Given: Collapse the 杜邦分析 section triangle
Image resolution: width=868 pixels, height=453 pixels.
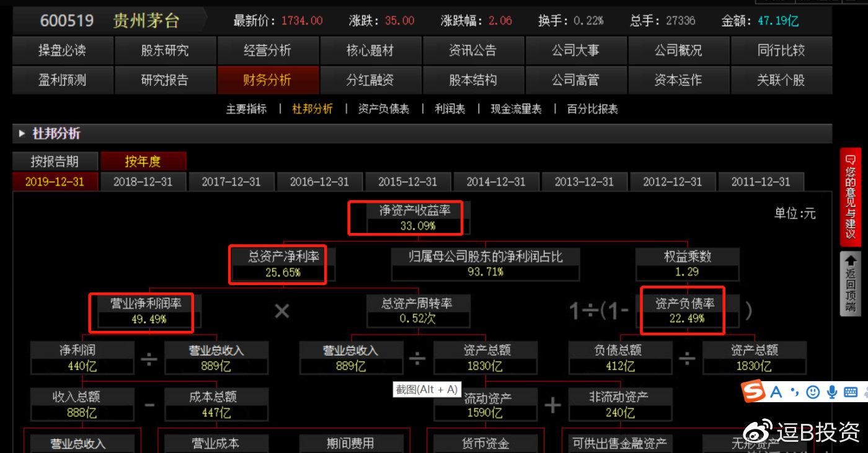Looking at the screenshot, I should click(22, 133).
